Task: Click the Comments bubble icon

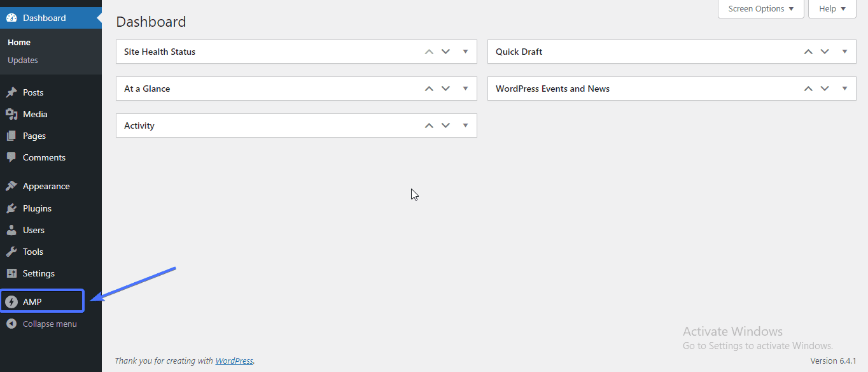Action: (11, 157)
